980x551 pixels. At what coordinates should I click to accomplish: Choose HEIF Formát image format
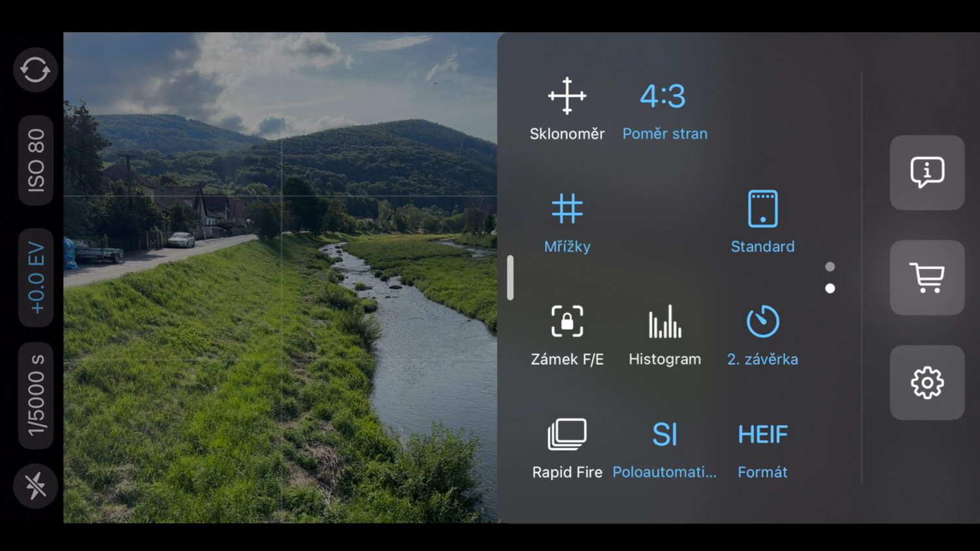(x=762, y=448)
